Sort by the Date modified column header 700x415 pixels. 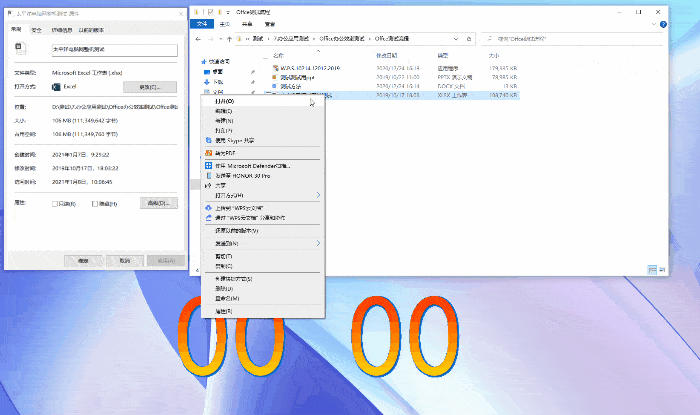click(x=387, y=55)
